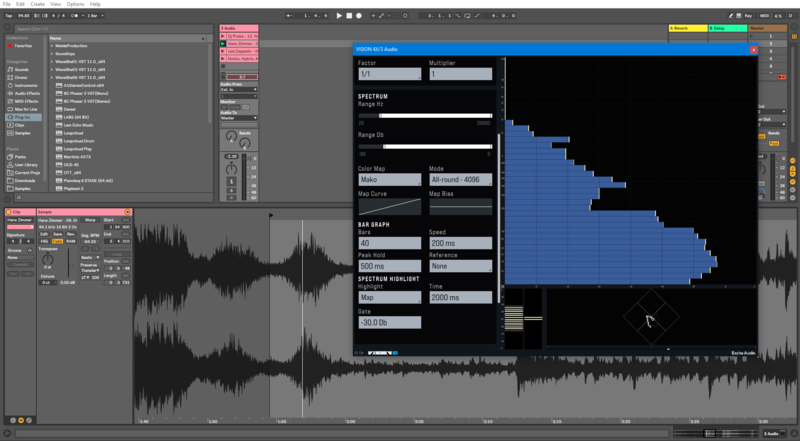Open the Create menu
The image size is (800, 441).
tap(37, 4)
